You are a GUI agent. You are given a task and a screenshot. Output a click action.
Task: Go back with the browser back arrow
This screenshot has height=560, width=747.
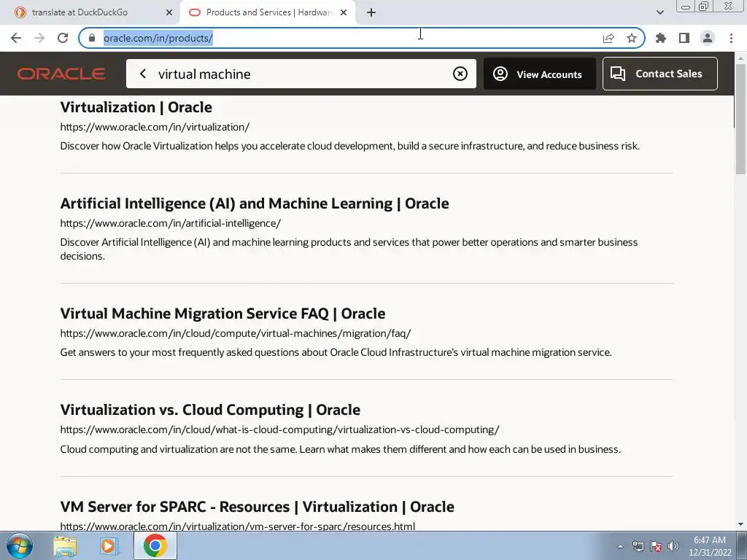click(16, 38)
